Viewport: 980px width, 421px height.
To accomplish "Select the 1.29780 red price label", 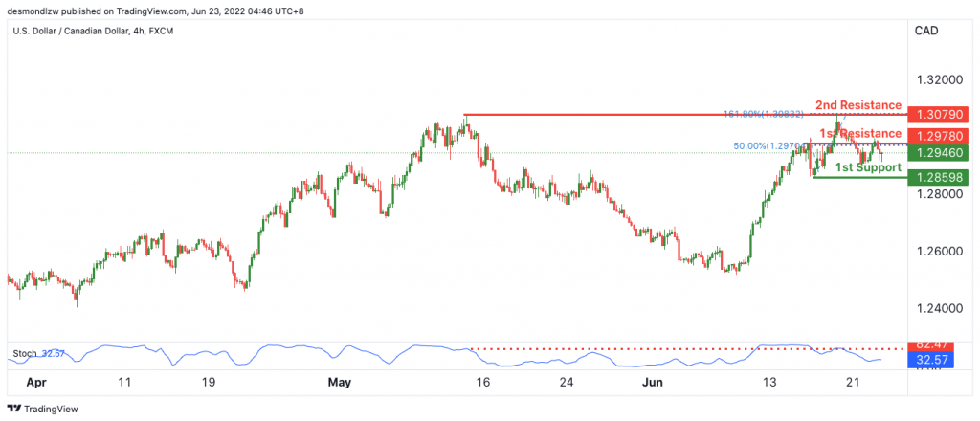I will click(939, 136).
